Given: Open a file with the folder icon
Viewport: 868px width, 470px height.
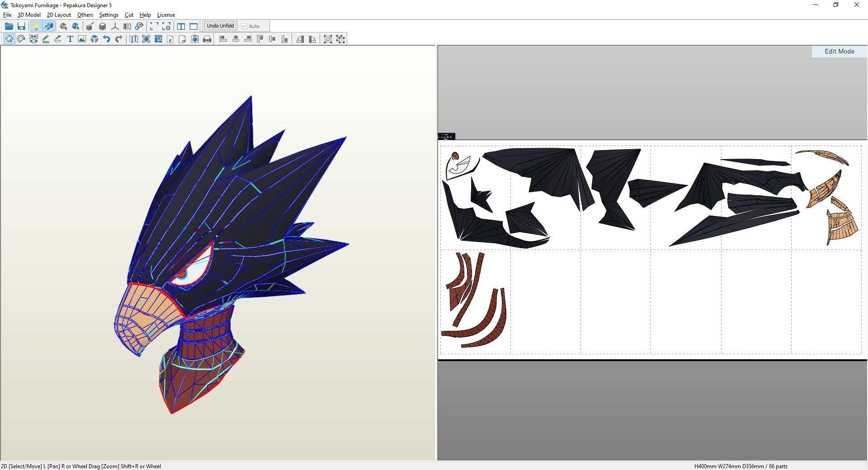Looking at the screenshot, I should pyautogui.click(x=9, y=26).
